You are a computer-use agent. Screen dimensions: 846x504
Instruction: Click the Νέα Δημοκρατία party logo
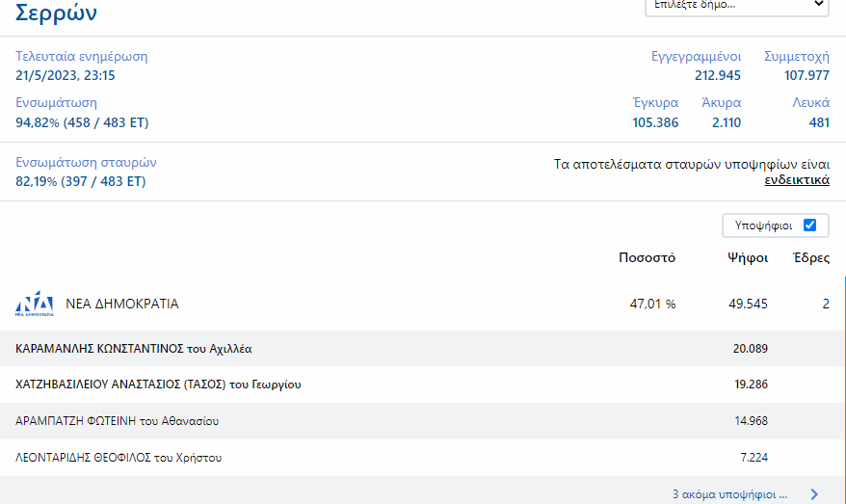[x=35, y=304]
